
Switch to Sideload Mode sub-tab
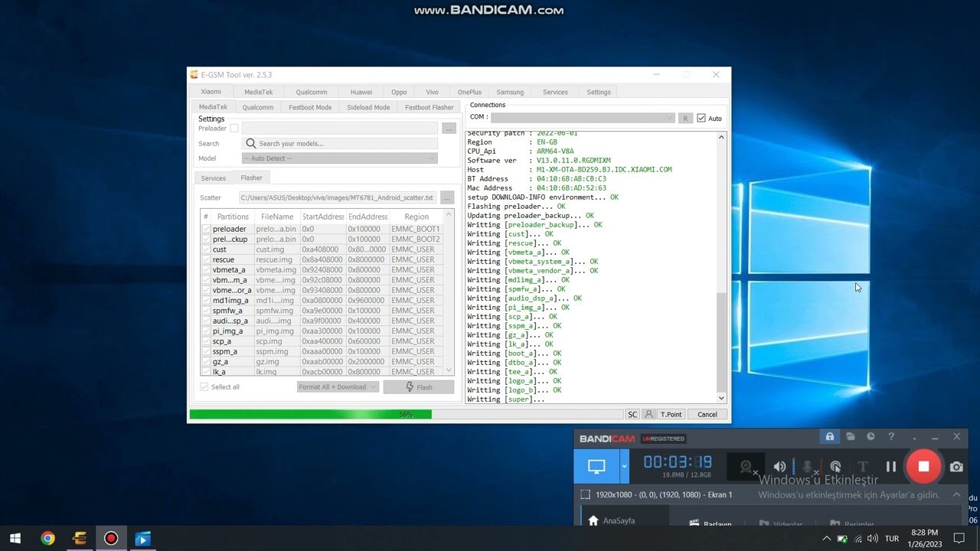coord(368,107)
